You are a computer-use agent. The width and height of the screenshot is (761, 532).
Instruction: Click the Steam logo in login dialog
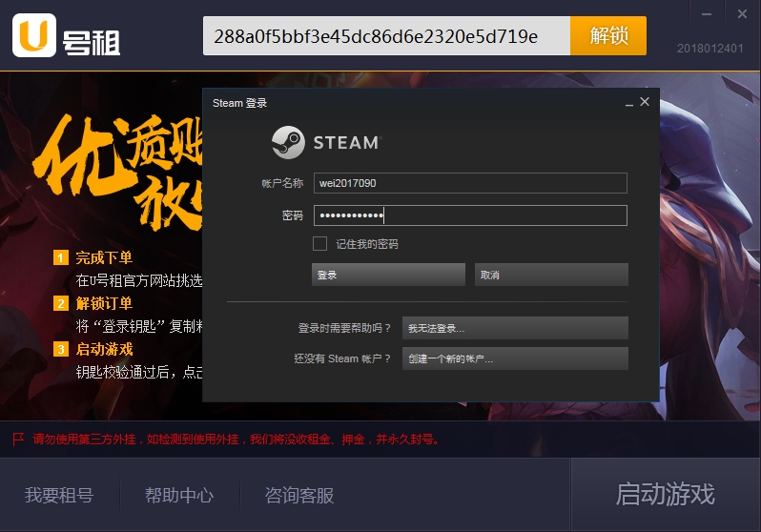click(x=288, y=143)
